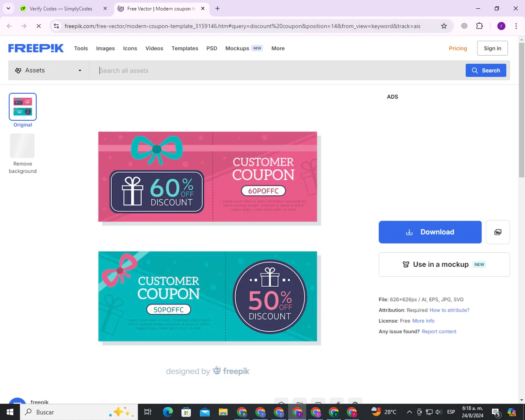Open Mail app from taskbar
The width and height of the screenshot is (525, 420).
pos(205,412)
